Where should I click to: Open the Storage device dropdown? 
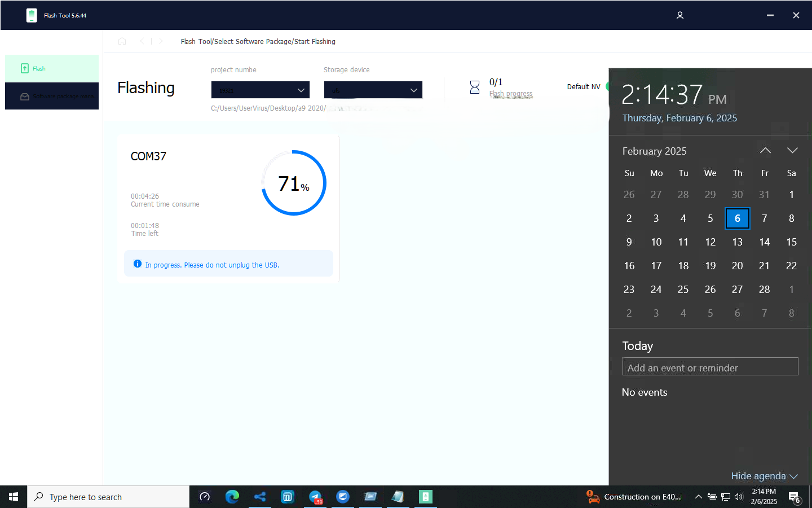pos(373,90)
